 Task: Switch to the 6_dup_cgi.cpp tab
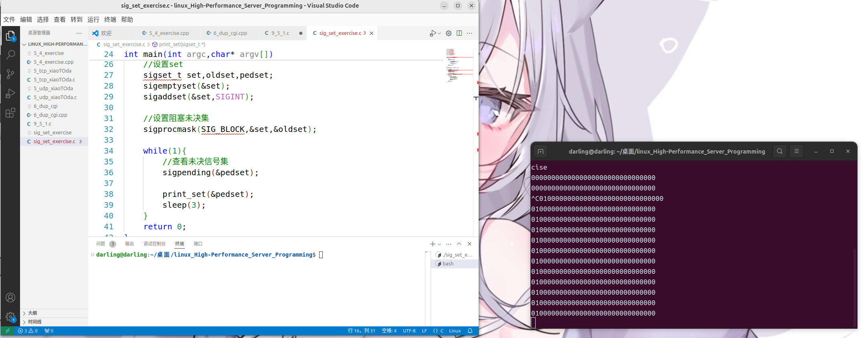point(230,33)
